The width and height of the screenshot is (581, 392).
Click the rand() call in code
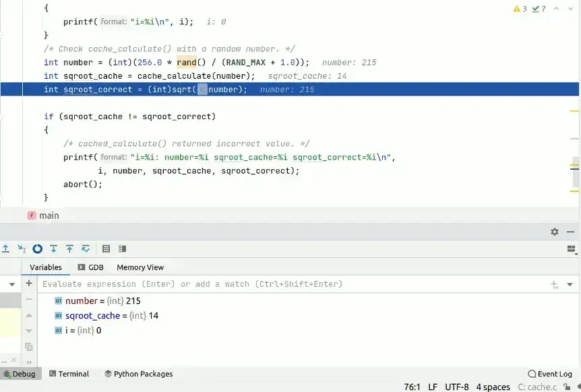(191, 62)
